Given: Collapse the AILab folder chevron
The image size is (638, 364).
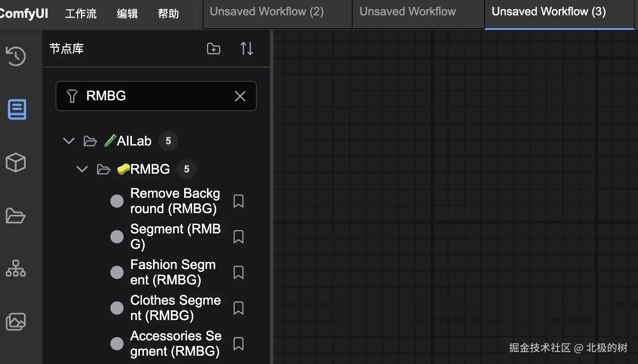Looking at the screenshot, I should coord(69,141).
